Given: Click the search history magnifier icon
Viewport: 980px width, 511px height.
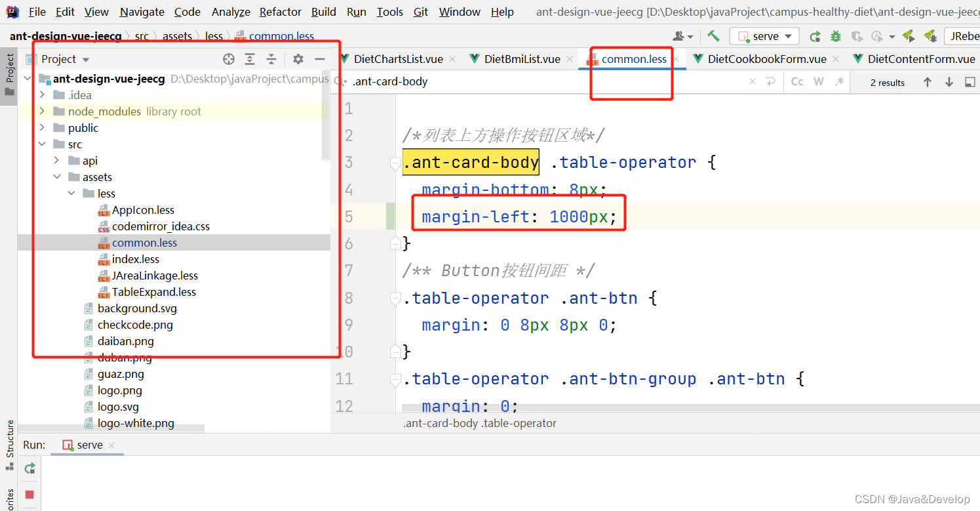Looking at the screenshot, I should point(341,82).
